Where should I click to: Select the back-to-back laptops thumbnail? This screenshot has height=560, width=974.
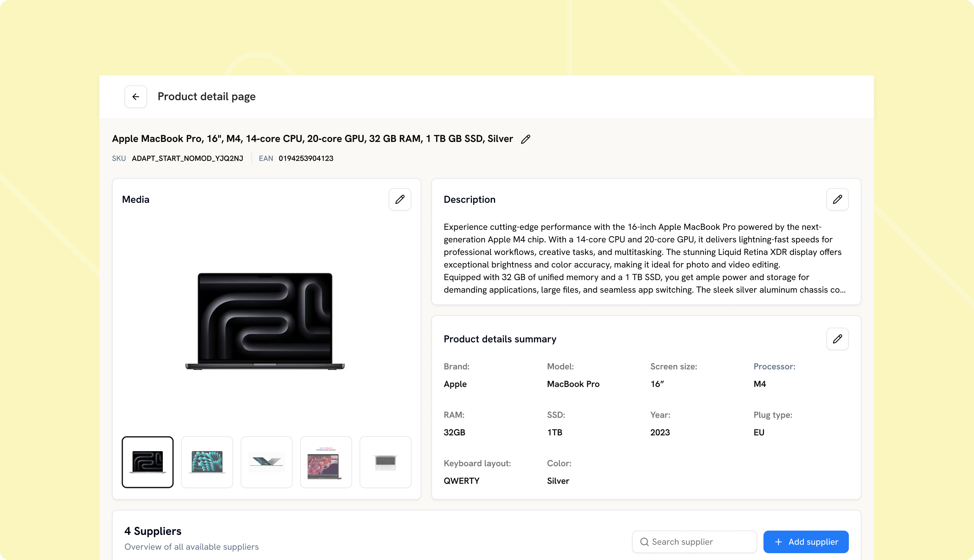(267, 462)
